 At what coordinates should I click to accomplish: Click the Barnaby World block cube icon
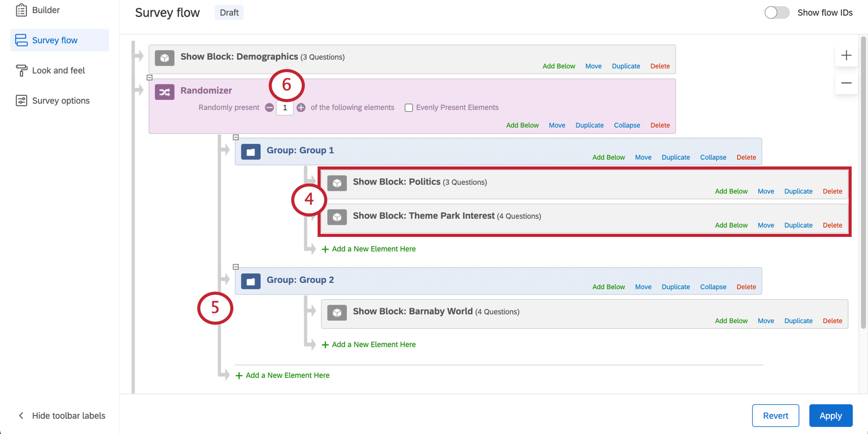pyautogui.click(x=337, y=312)
